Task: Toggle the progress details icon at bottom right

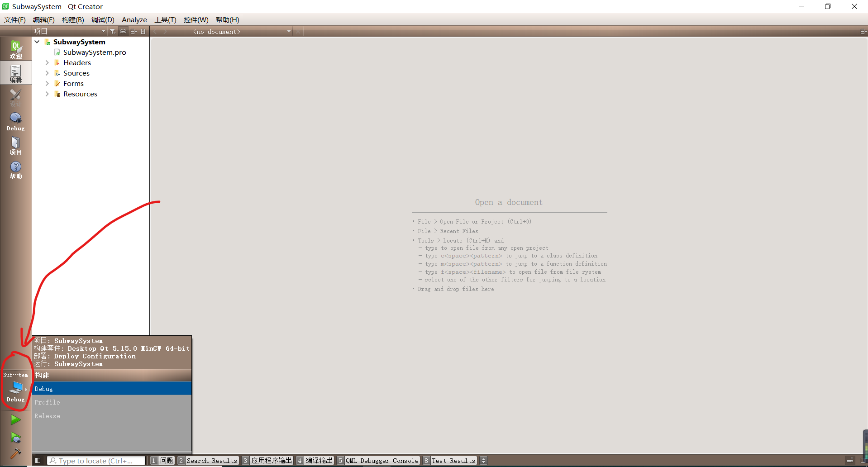Action: coord(850,461)
